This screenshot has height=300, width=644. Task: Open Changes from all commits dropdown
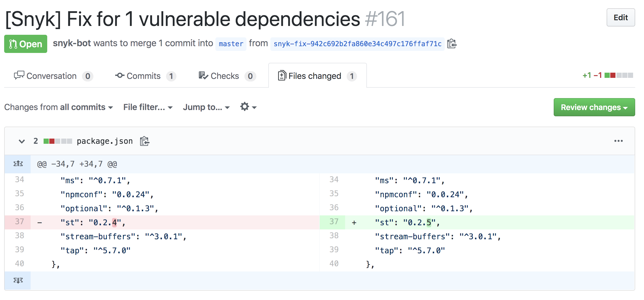click(59, 107)
